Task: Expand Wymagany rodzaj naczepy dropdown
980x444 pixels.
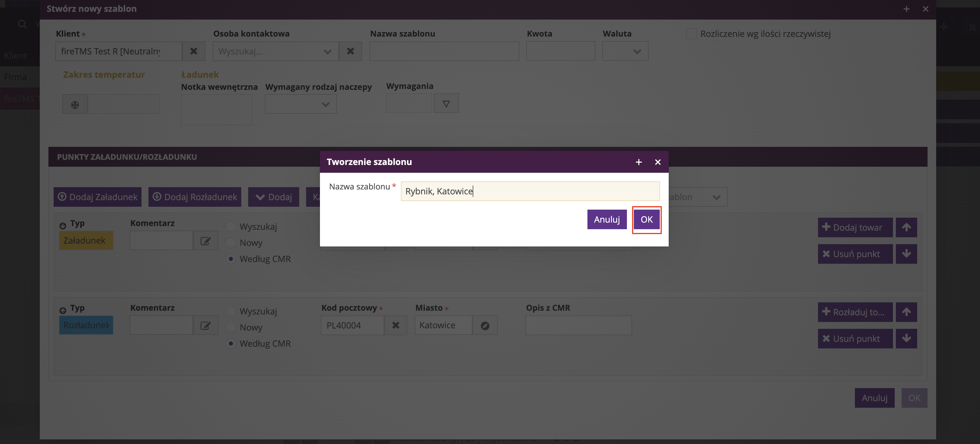Action: (301, 104)
